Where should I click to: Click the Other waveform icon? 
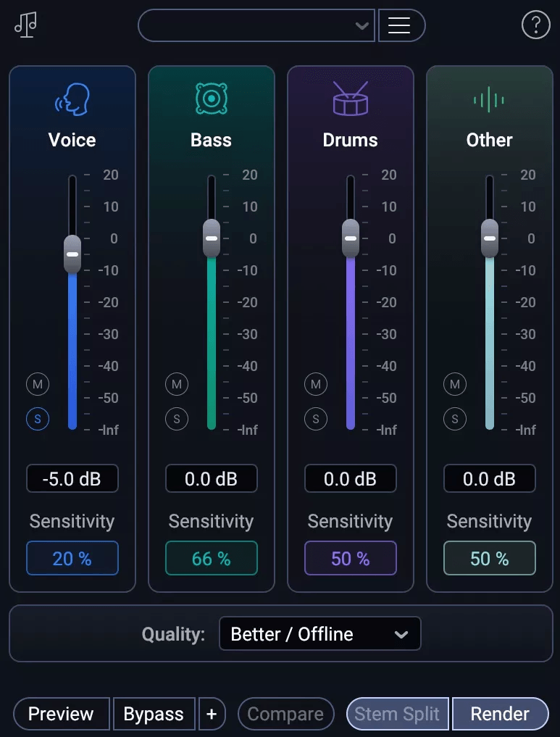(x=489, y=100)
